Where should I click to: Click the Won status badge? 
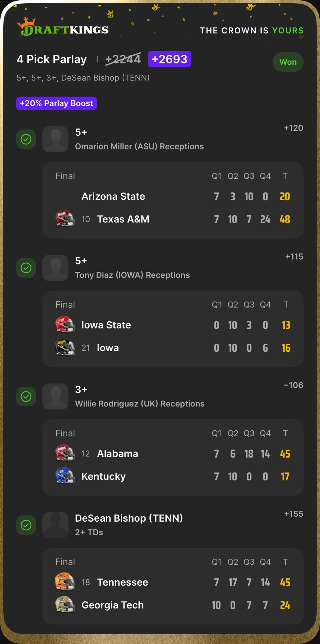click(x=288, y=62)
